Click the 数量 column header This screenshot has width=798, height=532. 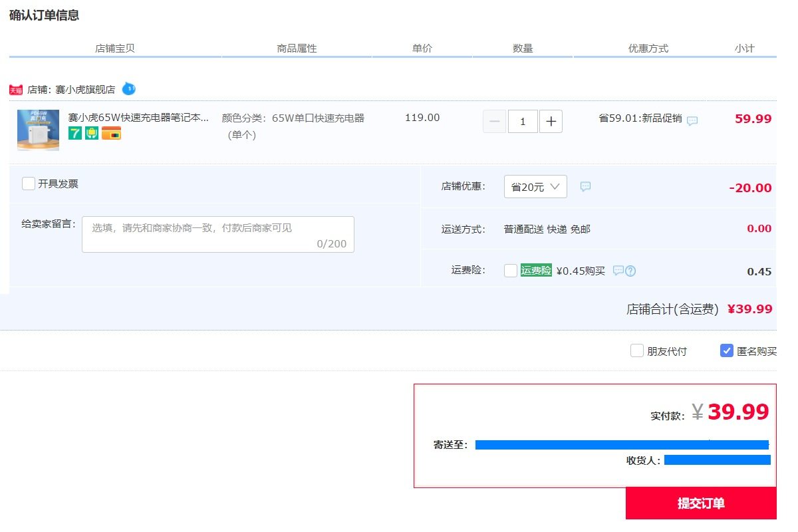click(523, 49)
